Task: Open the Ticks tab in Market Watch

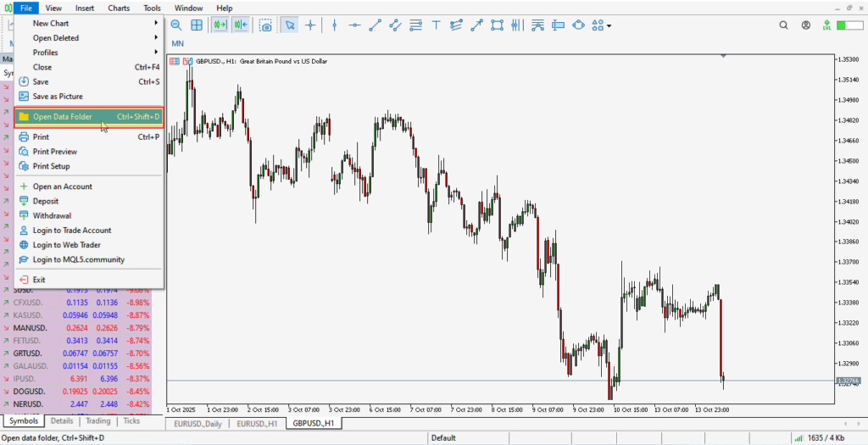Action: pos(131,420)
